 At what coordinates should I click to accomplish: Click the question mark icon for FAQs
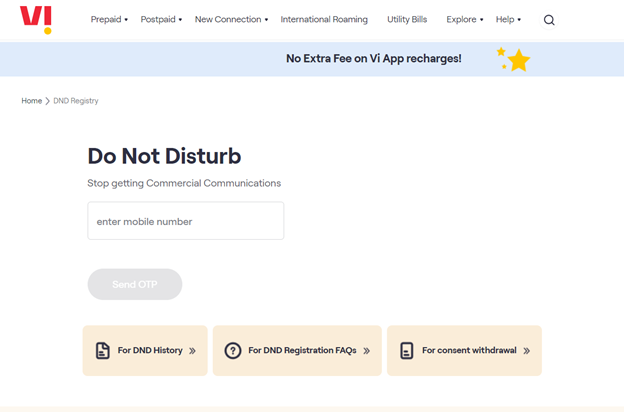tap(233, 351)
